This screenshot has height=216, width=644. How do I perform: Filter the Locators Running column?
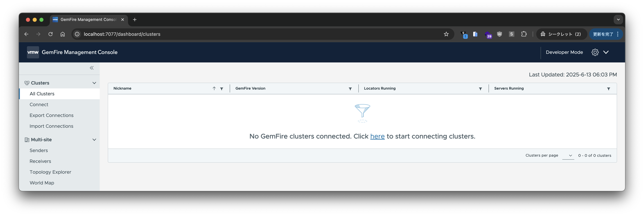tap(480, 89)
